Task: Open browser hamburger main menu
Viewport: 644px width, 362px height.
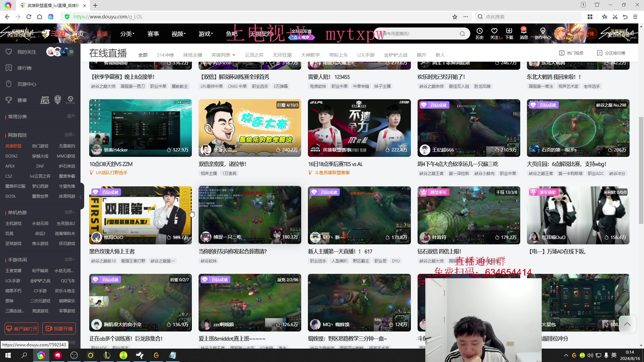Action: (x=635, y=17)
